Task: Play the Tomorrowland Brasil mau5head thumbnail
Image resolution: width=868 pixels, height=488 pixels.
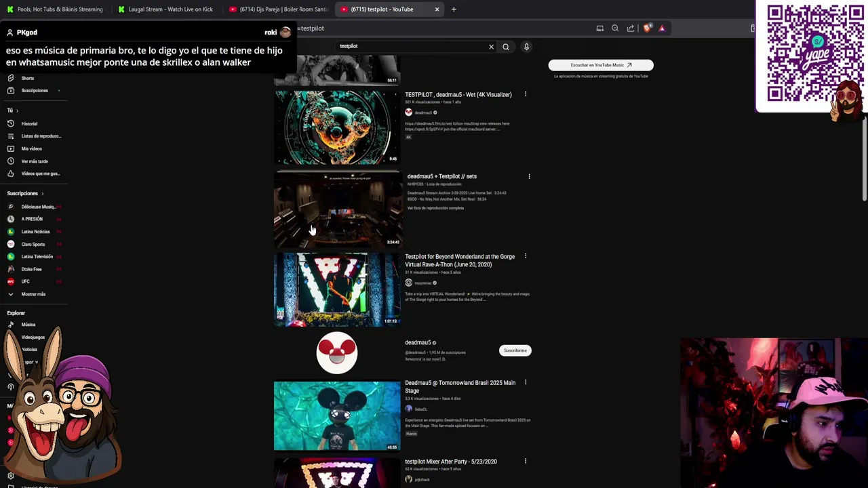Action: tap(337, 415)
